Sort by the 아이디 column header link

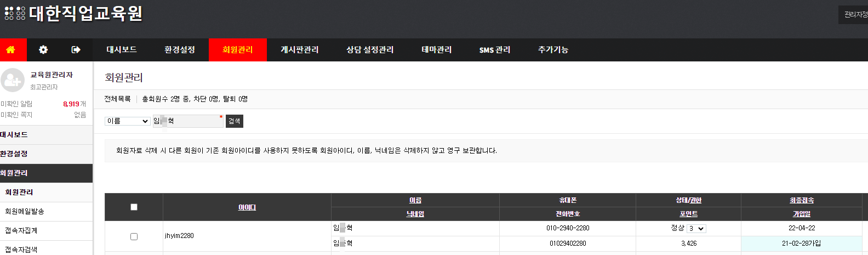247,207
